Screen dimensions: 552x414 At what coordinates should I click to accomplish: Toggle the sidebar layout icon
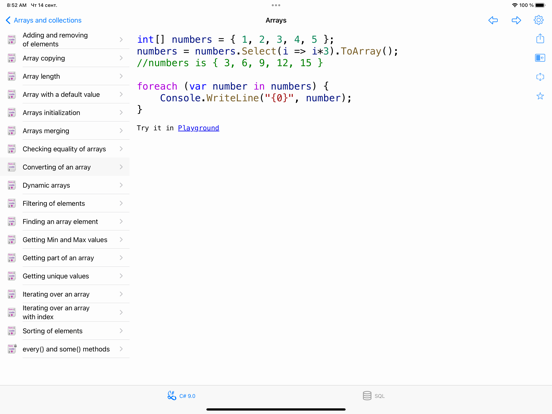tap(540, 58)
